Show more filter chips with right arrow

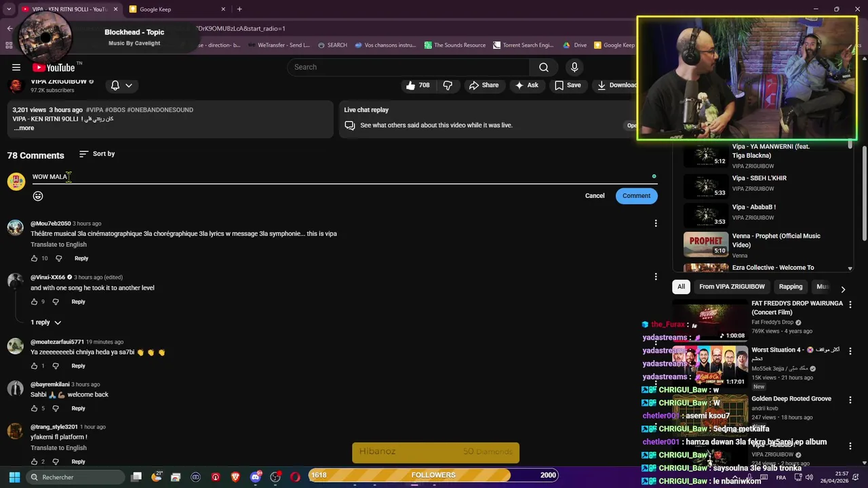pyautogui.click(x=843, y=289)
